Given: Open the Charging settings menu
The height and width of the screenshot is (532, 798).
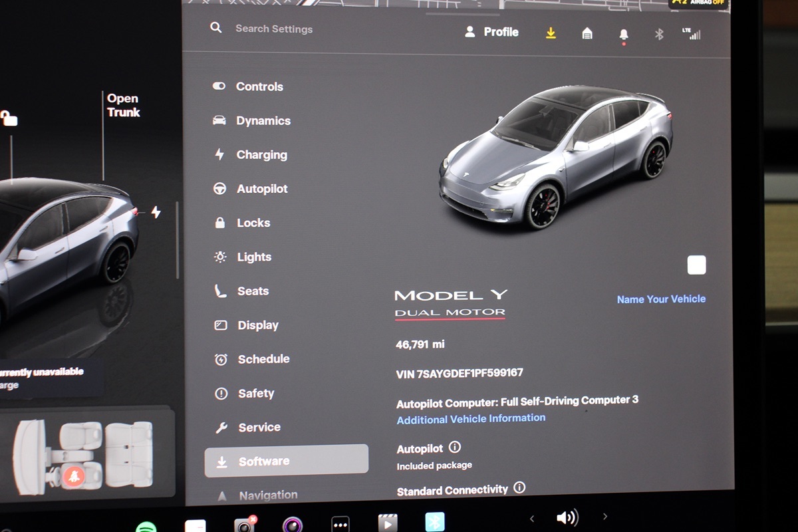Looking at the screenshot, I should click(261, 155).
